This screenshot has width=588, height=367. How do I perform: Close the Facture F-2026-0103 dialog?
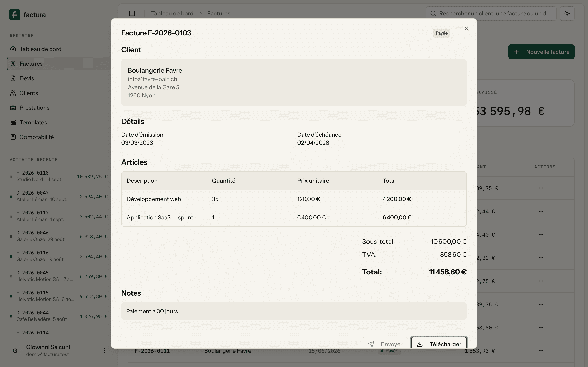[x=467, y=29]
